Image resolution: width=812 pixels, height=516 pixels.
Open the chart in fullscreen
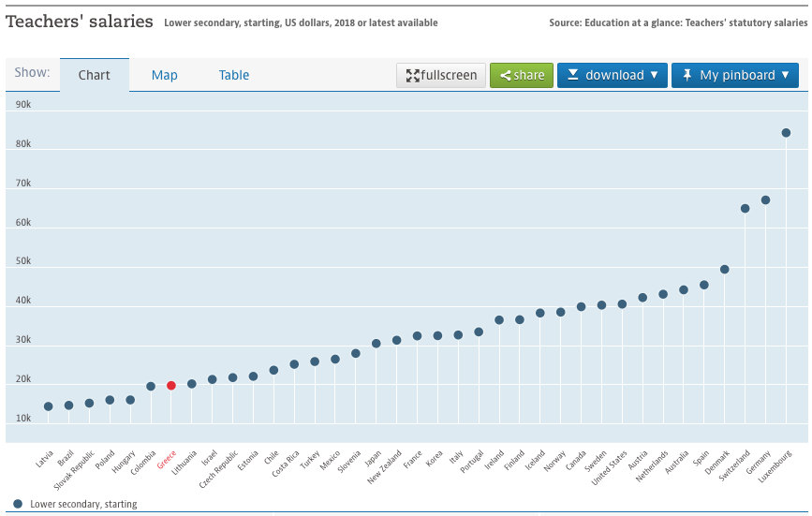[442, 76]
